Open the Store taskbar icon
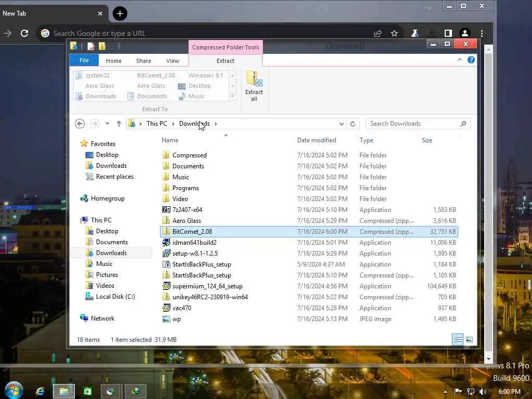The height and width of the screenshot is (399, 532). click(x=87, y=392)
